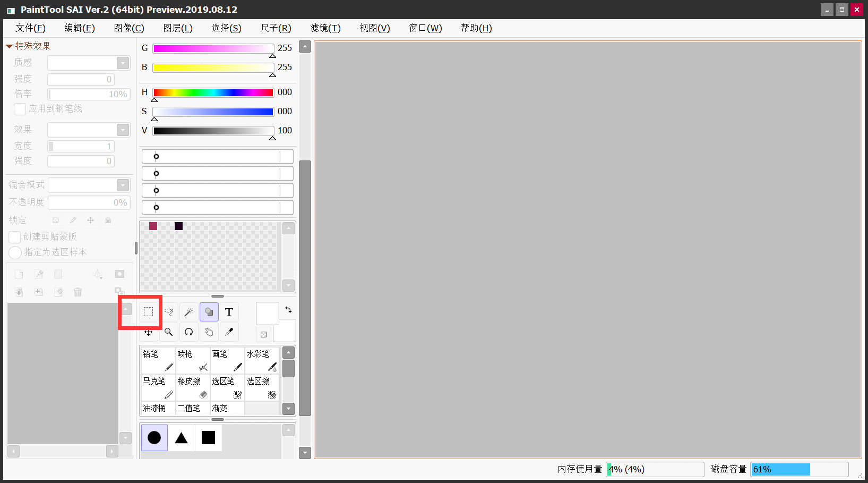Open the 帮助(H) menu
This screenshot has height=483, width=868.
[476, 28]
